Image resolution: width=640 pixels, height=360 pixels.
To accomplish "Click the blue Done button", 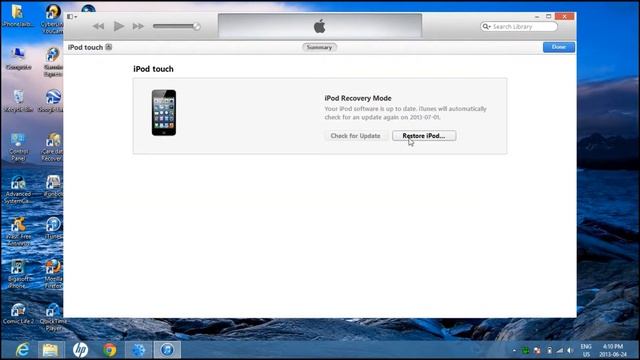I will tap(558, 47).
